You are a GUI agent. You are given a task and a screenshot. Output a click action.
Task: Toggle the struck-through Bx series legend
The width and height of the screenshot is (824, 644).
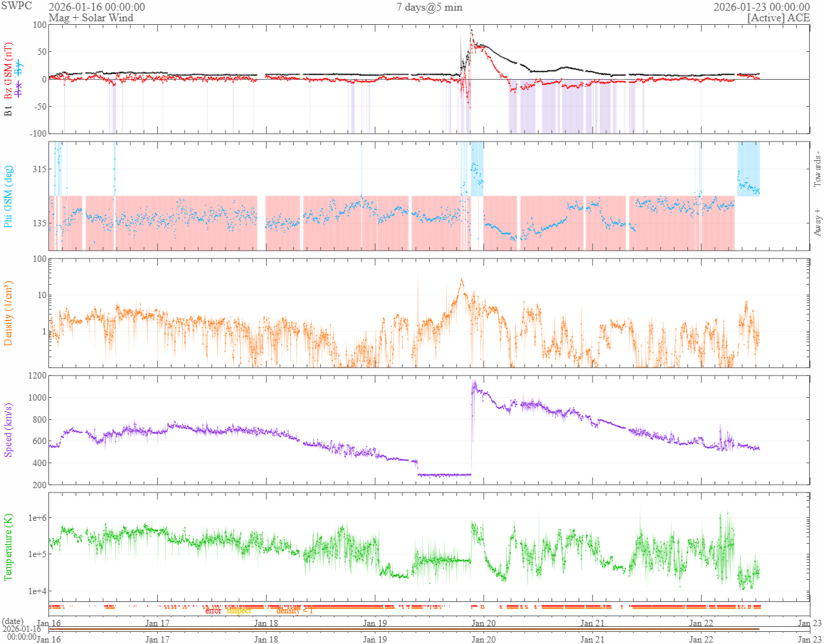point(19,88)
